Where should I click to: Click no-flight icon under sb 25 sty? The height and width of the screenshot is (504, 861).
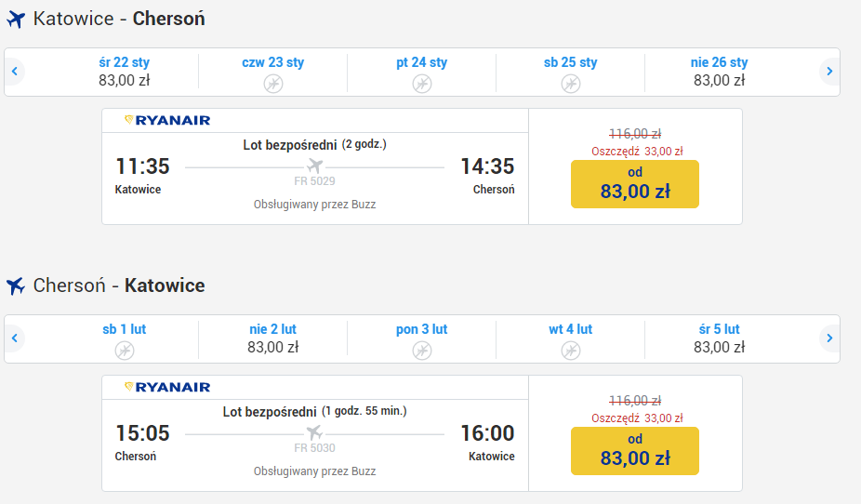point(571,84)
